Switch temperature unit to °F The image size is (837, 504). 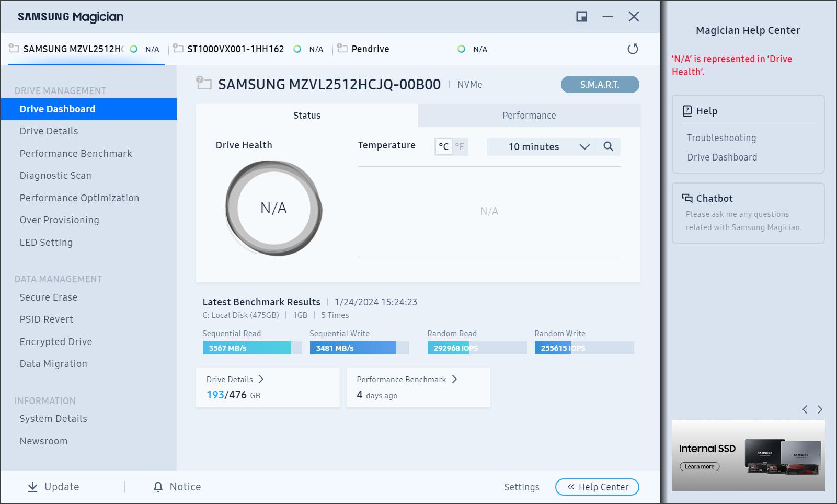[460, 146]
